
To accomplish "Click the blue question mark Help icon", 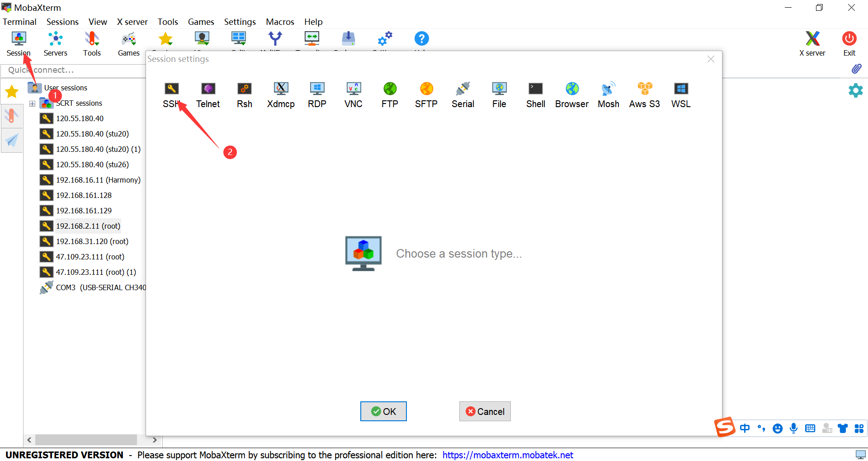I will tap(422, 39).
